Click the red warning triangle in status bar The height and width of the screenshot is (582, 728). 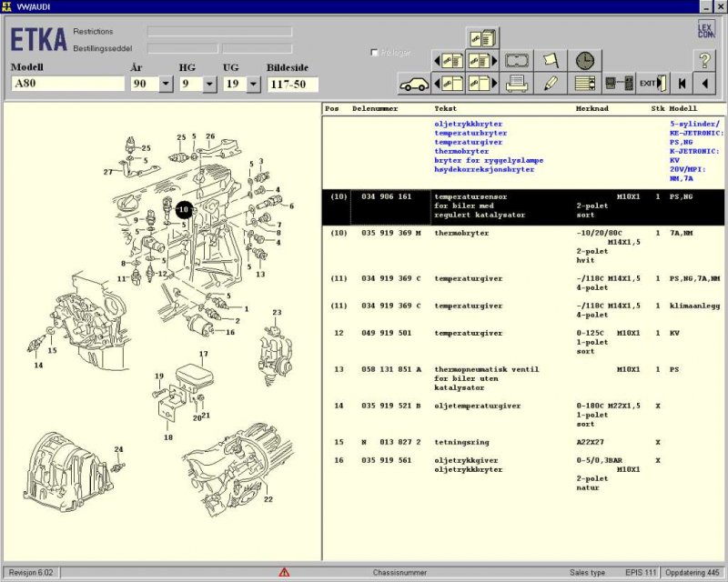[284, 573]
